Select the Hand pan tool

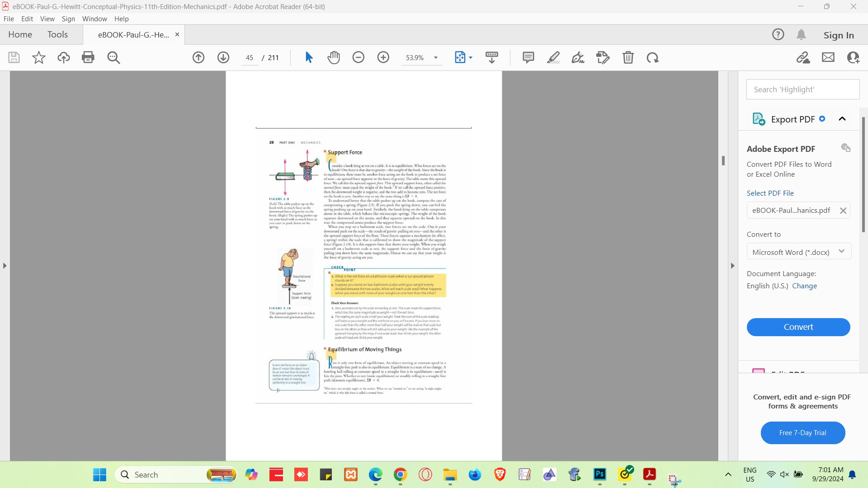334,57
